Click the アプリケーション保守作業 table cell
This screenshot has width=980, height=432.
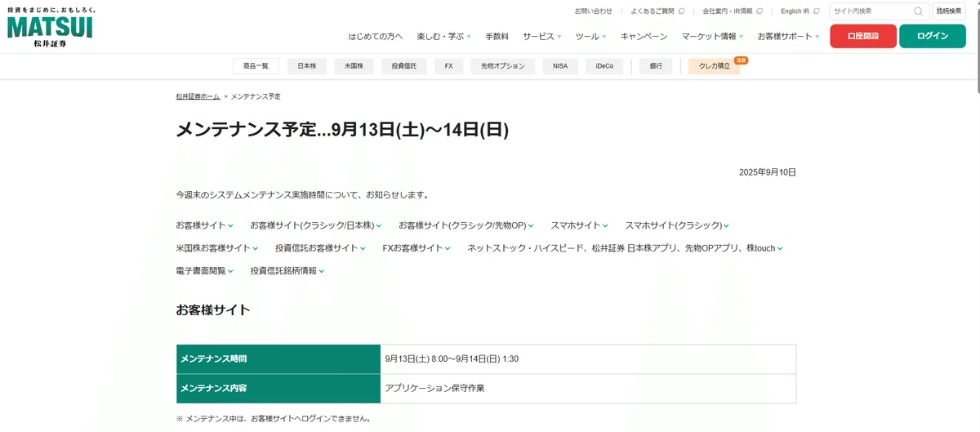[588, 388]
